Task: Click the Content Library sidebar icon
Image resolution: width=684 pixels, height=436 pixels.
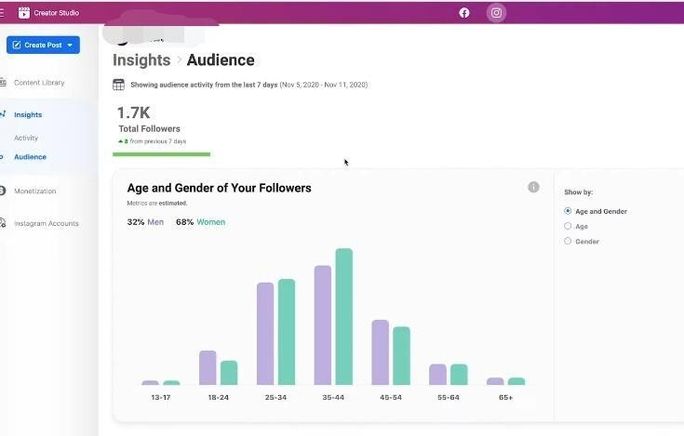Action: [3, 82]
